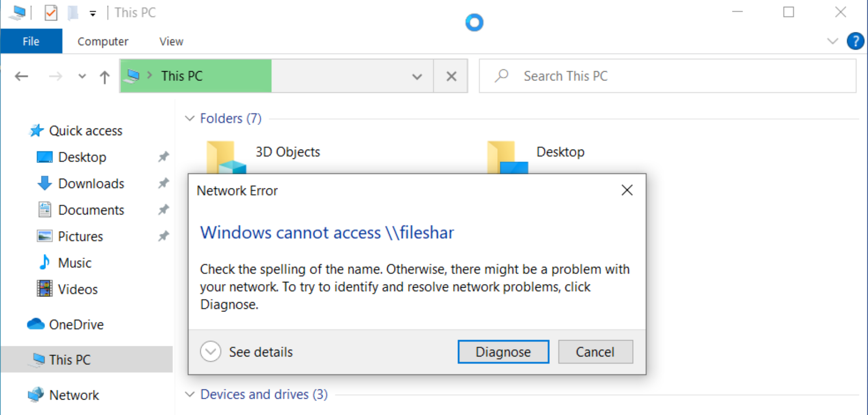Screen dimensions: 868x415
Task: Click the Videos film icon in sidebar
Action: (x=45, y=289)
